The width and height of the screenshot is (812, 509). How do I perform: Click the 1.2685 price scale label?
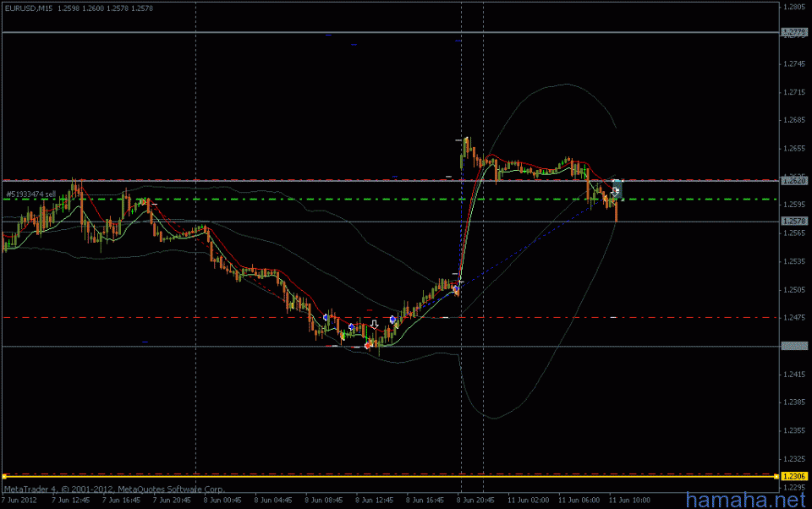coord(794,120)
